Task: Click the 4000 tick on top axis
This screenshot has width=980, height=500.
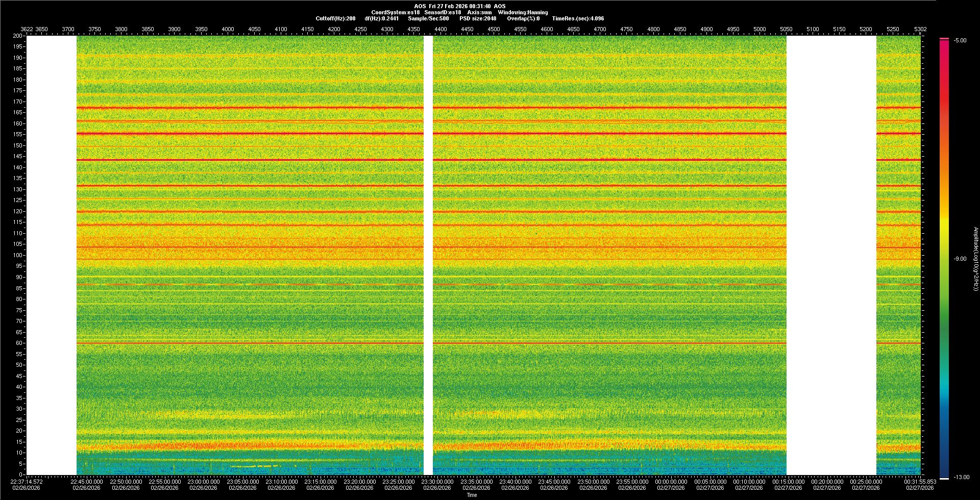Action: click(x=228, y=29)
